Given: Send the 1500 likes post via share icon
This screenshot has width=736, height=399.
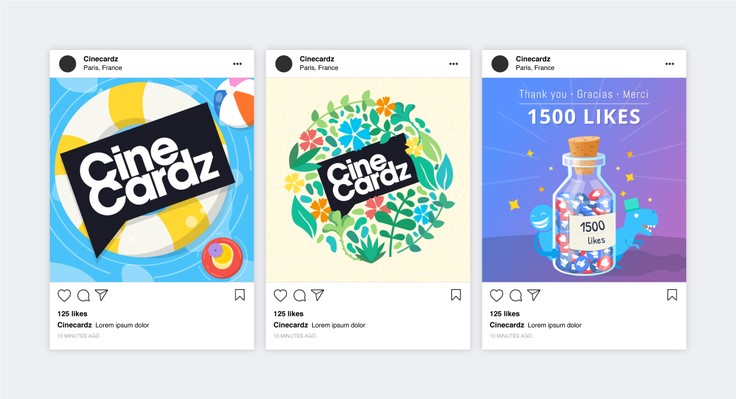Looking at the screenshot, I should [x=534, y=295].
